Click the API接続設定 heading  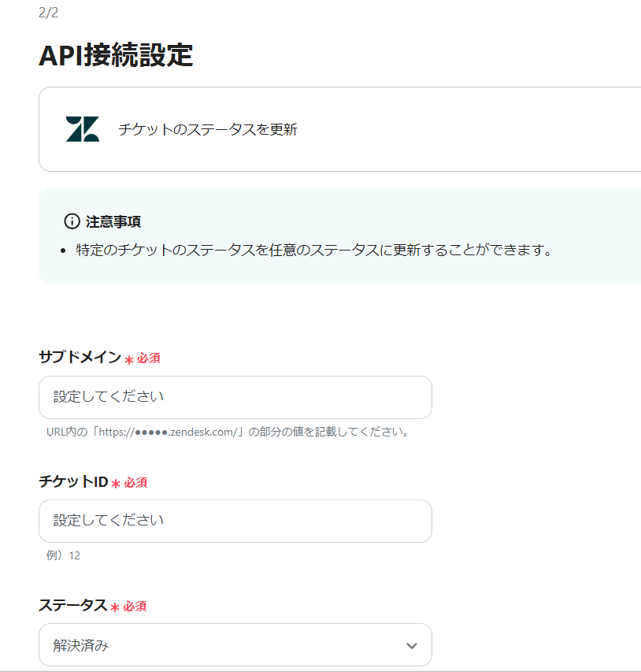[x=116, y=56]
